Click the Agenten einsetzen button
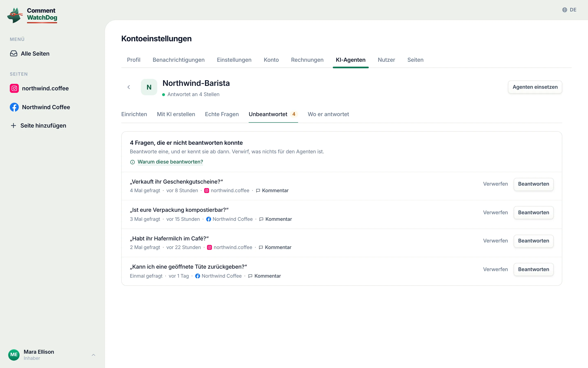The height and width of the screenshot is (368, 588). pos(535,87)
